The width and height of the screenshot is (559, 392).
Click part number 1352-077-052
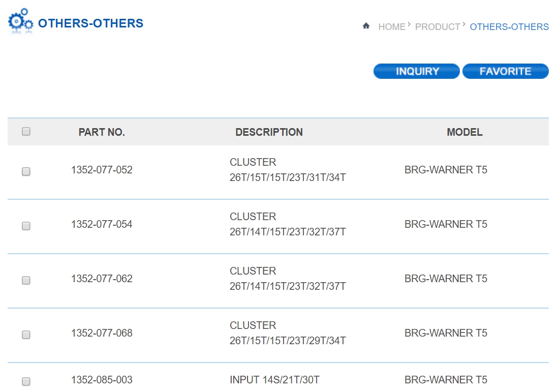(x=102, y=170)
